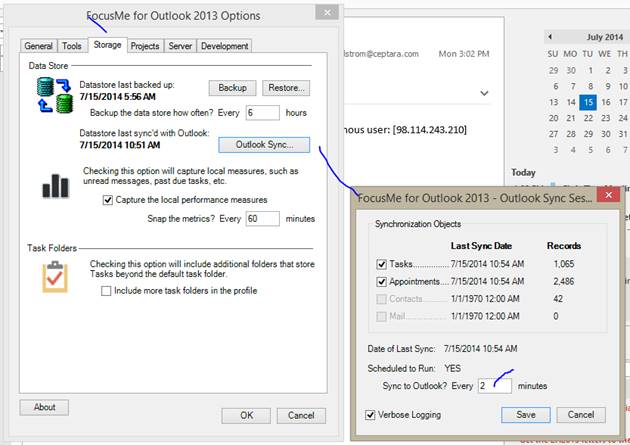Toggle Capture the local performance measures
This screenshot has height=445, width=630.
click(108, 200)
